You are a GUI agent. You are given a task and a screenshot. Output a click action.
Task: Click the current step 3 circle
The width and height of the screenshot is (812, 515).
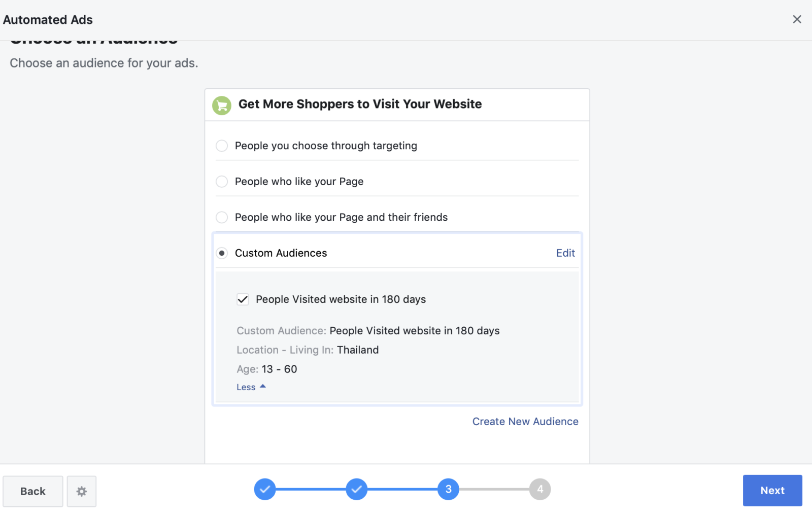pyautogui.click(x=448, y=489)
